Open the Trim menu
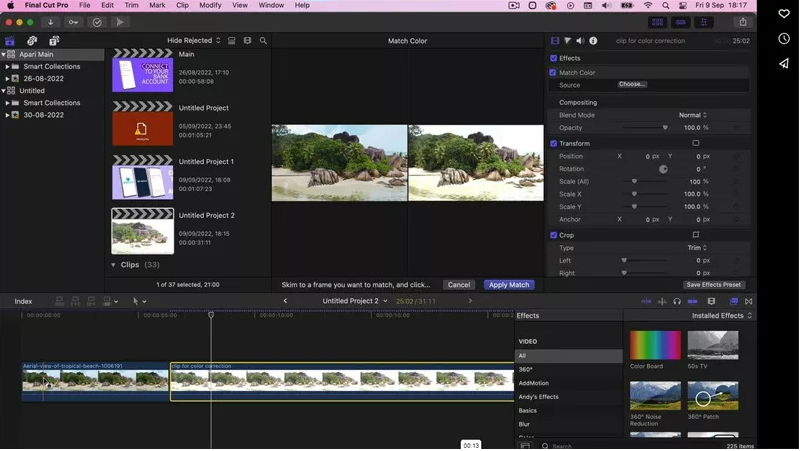800x451 pixels. tap(132, 5)
